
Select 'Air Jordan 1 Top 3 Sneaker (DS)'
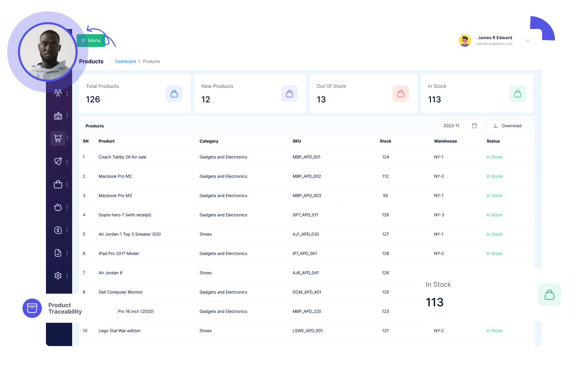coord(130,234)
